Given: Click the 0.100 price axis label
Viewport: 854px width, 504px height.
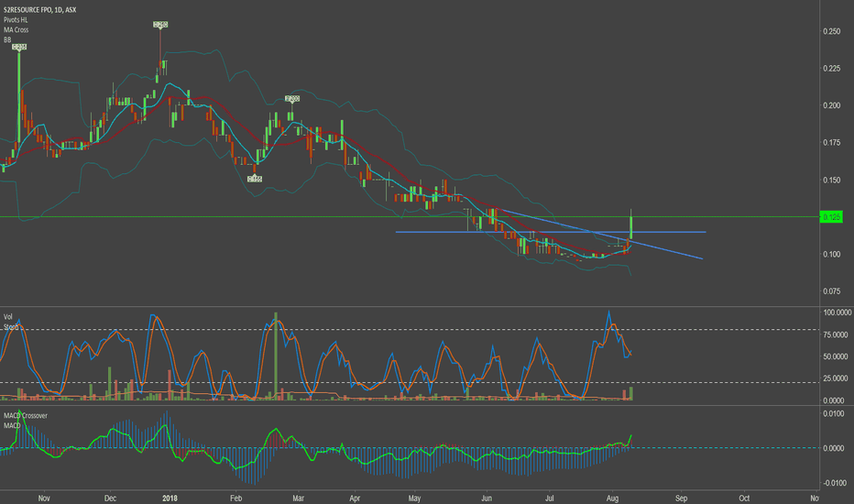Looking at the screenshot, I should coord(832,255).
